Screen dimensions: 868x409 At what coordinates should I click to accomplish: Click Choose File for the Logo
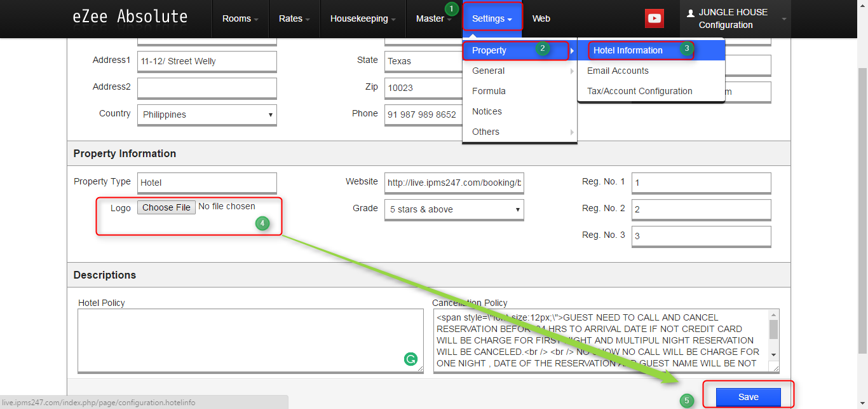click(x=166, y=207)
